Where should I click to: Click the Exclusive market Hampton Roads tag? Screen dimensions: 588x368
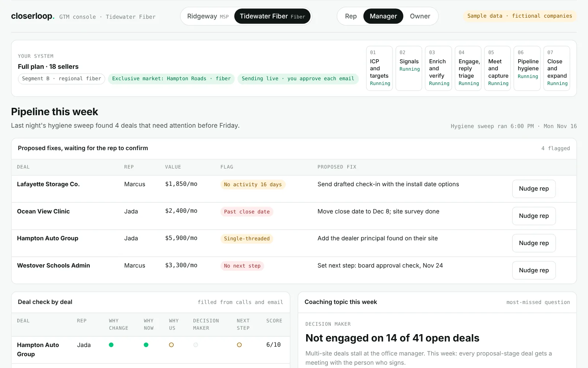tap(171, 79)
